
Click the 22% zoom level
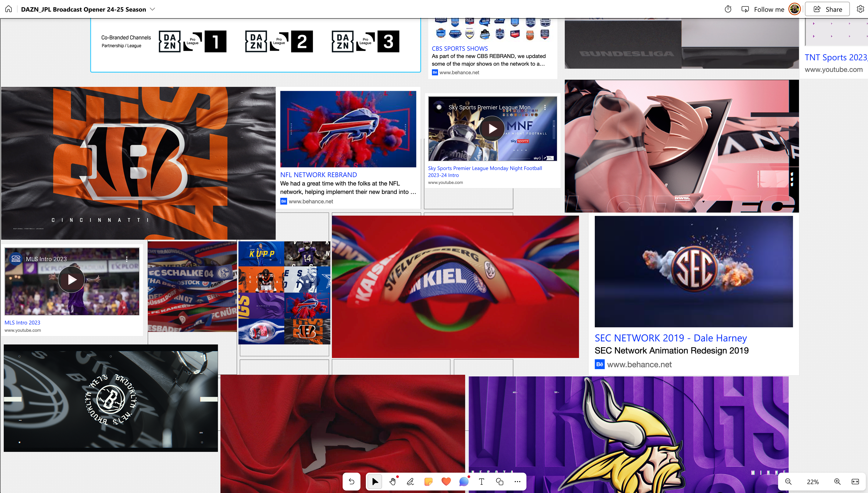[812, 482]
